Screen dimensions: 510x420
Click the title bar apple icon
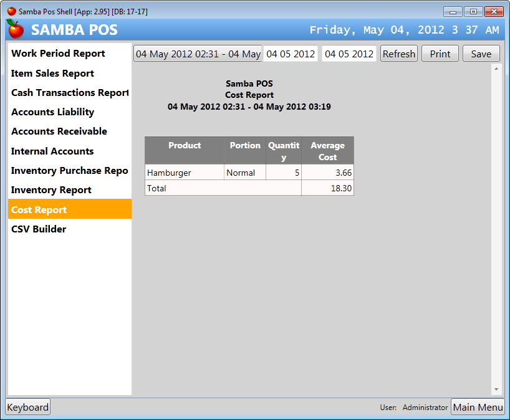pos(12,11)
